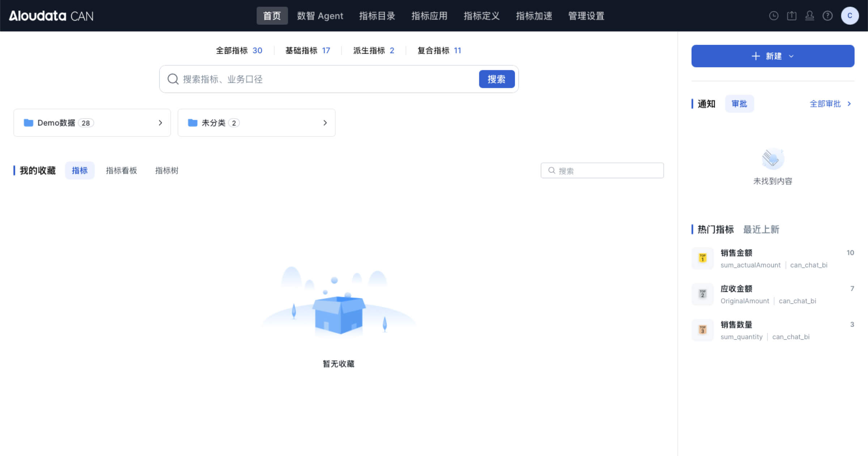
Task: Open 指标应用 in top navigation
Action: (429, 16)
